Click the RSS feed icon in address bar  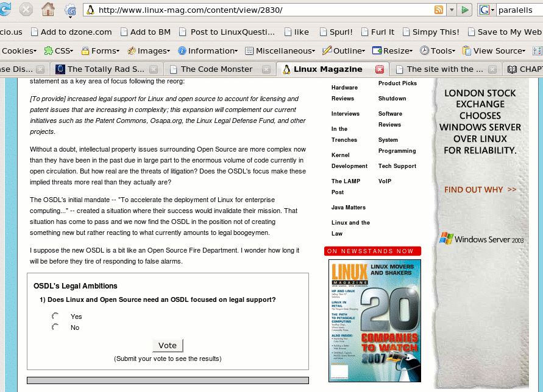(x=438, y=10)
